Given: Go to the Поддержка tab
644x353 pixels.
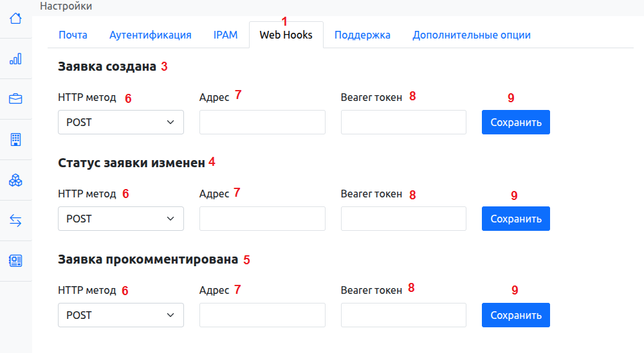Looking at the screenshot, I should (362, 35).
